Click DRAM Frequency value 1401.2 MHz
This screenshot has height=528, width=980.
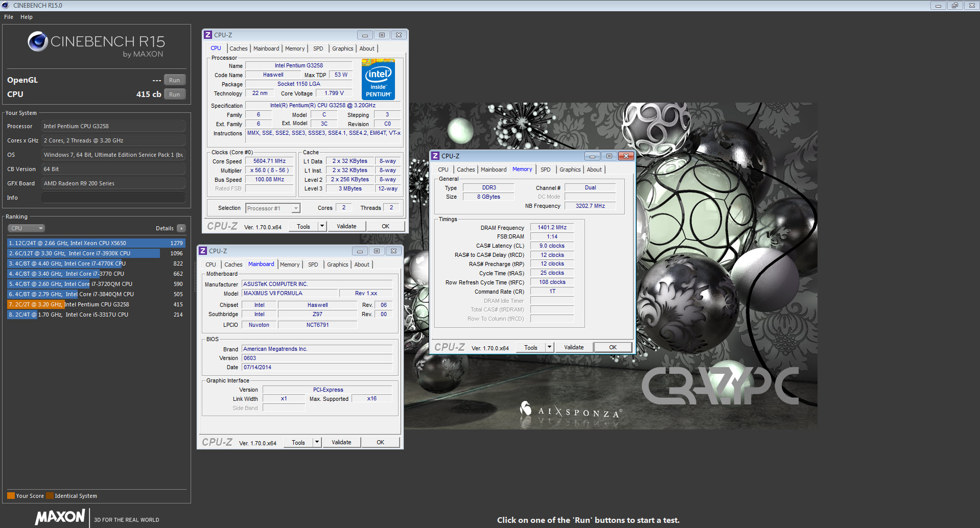click(552, 228)
